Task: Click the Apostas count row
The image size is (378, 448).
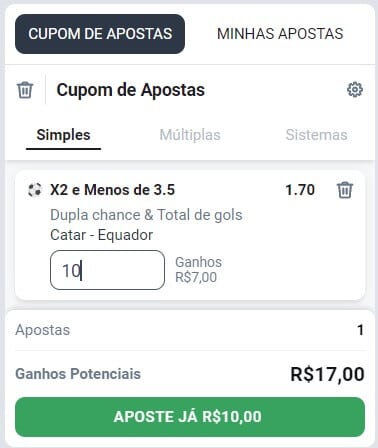Action: tap(190, 330)
